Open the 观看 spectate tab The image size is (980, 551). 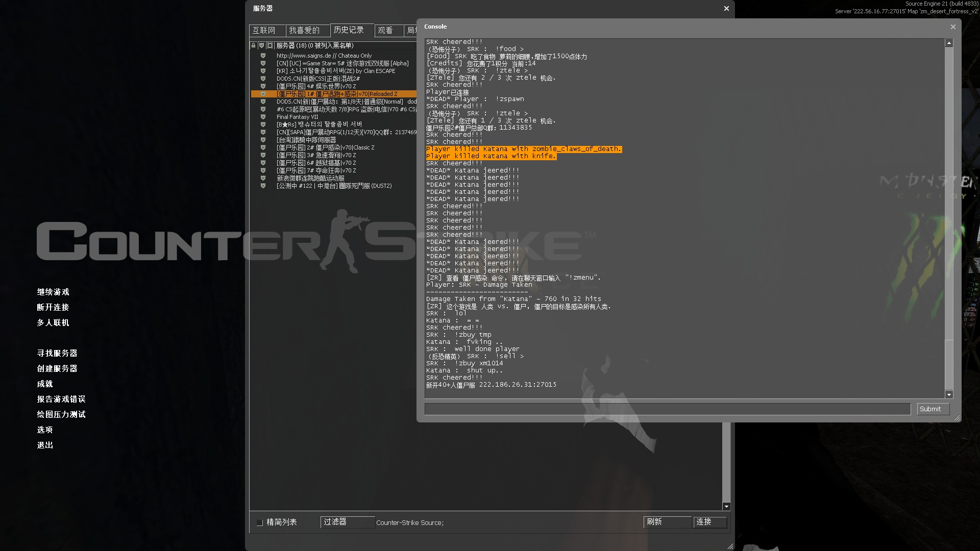tap(388, 31)
